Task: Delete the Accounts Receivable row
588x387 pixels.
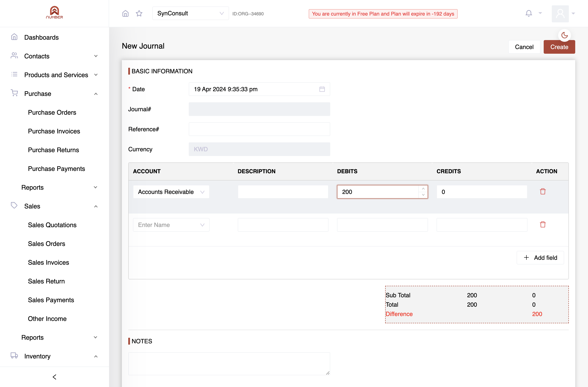Action: click(x=543, y=192)
